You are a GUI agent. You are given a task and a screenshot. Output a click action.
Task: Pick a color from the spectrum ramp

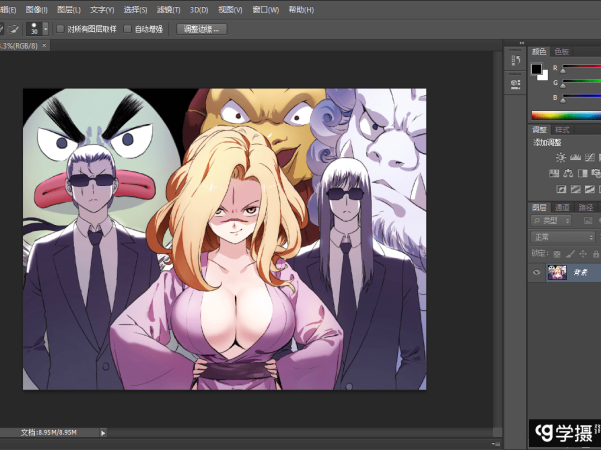pyautogui.click(x=566, y=115)
